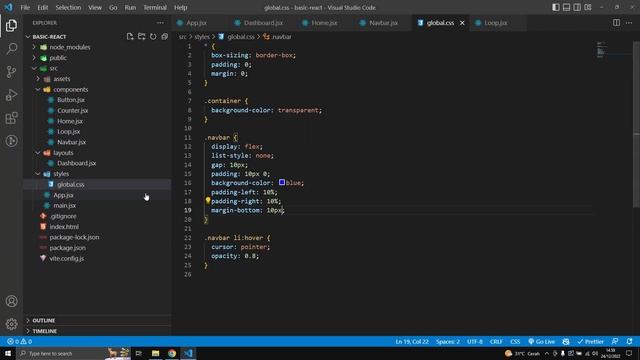This screenshot has height=360, width=640.
Task: Open Chrome from the Windows taskbar
Action: pos(172,353)
